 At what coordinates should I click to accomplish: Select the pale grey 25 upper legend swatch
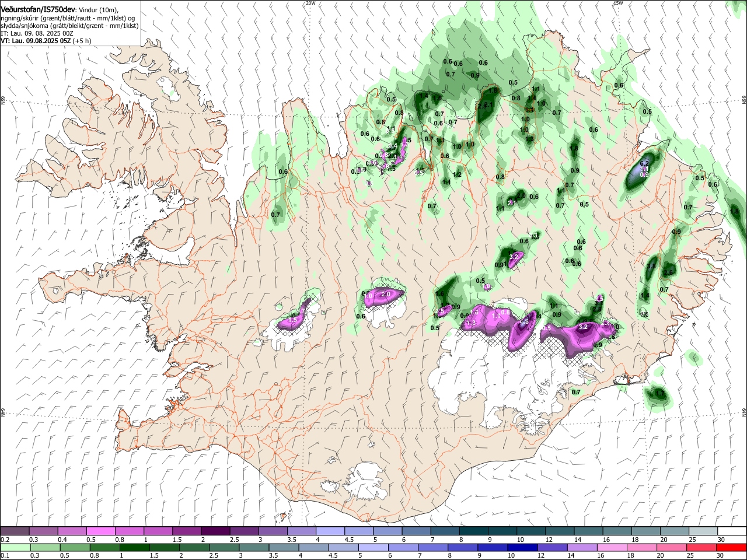pyautogui.click(x=703, y=531)
